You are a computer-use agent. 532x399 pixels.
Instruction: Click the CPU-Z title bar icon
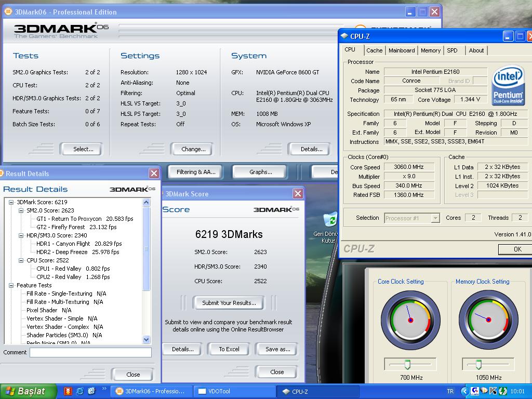coord(344,36)
